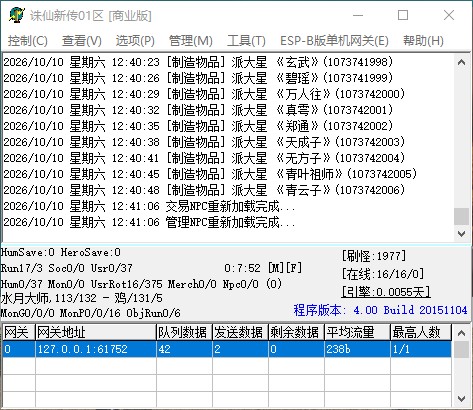The height and width of the screenshot is (410, 473).
Task: Click the [M] indicator
Action: coord(276,268)
